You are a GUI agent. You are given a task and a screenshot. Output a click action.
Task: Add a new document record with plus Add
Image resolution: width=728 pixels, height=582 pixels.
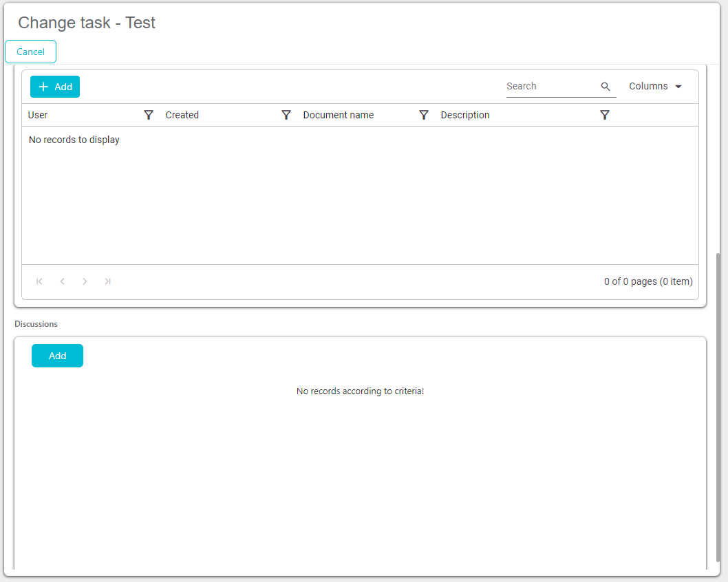55,87
